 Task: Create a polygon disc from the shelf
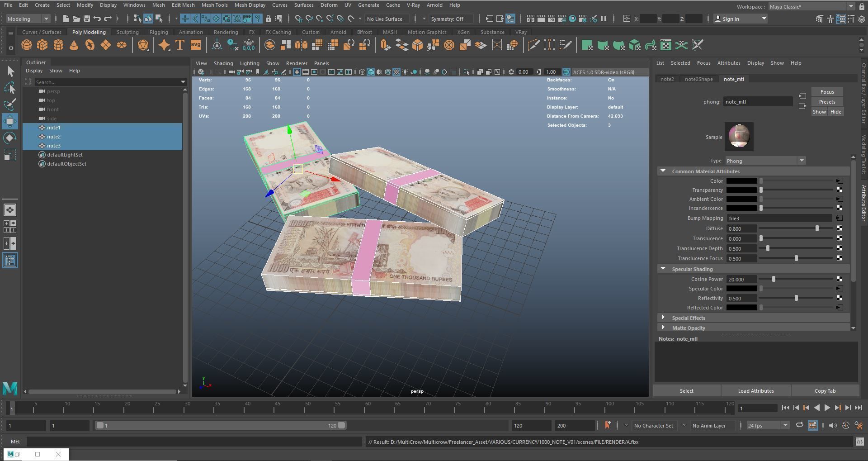(x=121, y=45)
